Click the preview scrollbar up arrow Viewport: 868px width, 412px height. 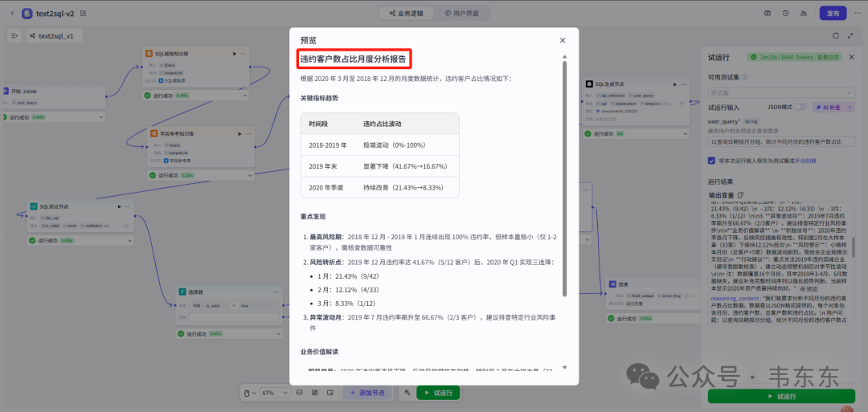(565, 56)
